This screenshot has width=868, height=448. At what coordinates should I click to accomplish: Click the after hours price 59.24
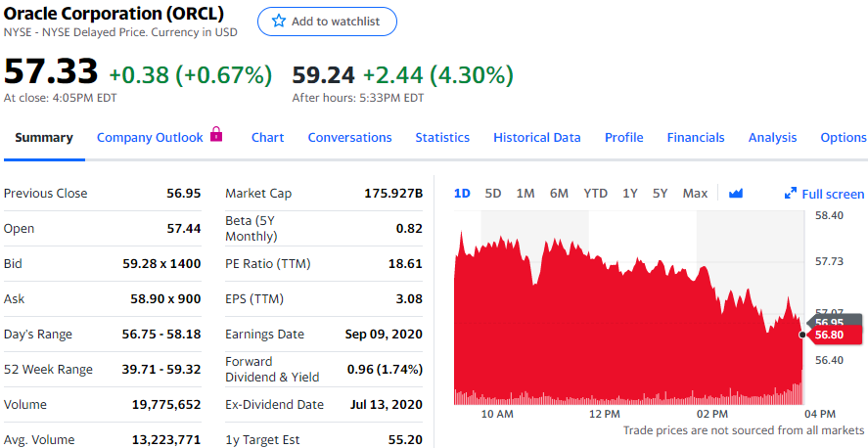tap(324, 74)
